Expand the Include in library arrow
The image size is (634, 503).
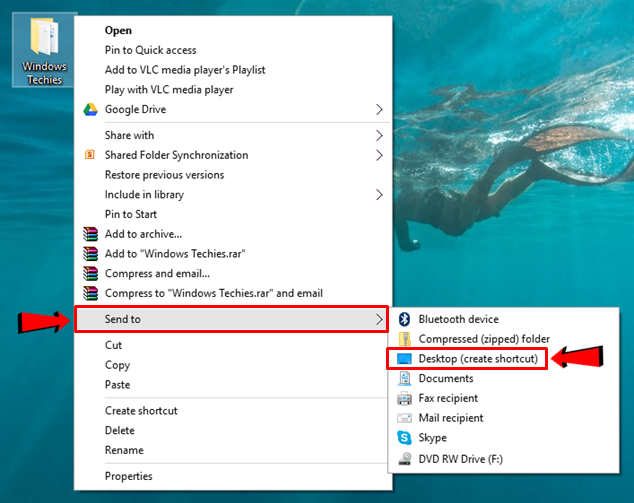(379, 194)
